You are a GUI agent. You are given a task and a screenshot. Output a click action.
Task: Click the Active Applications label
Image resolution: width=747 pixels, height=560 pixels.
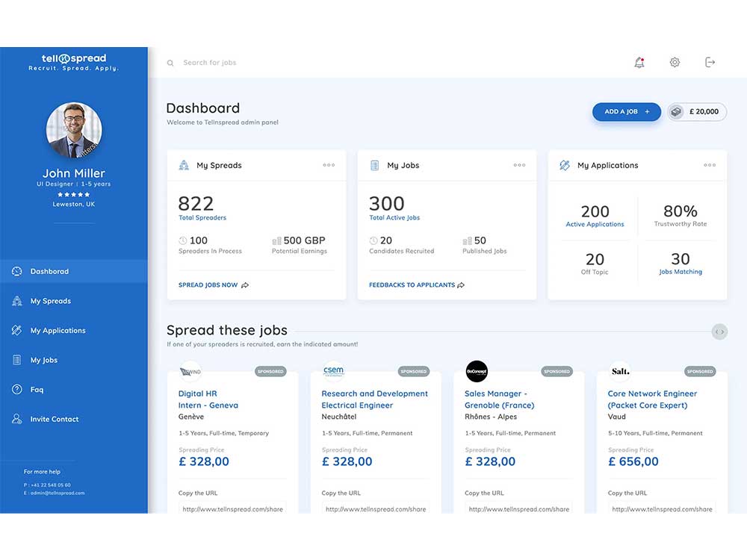pyautogui.click(x=595, y=224)
